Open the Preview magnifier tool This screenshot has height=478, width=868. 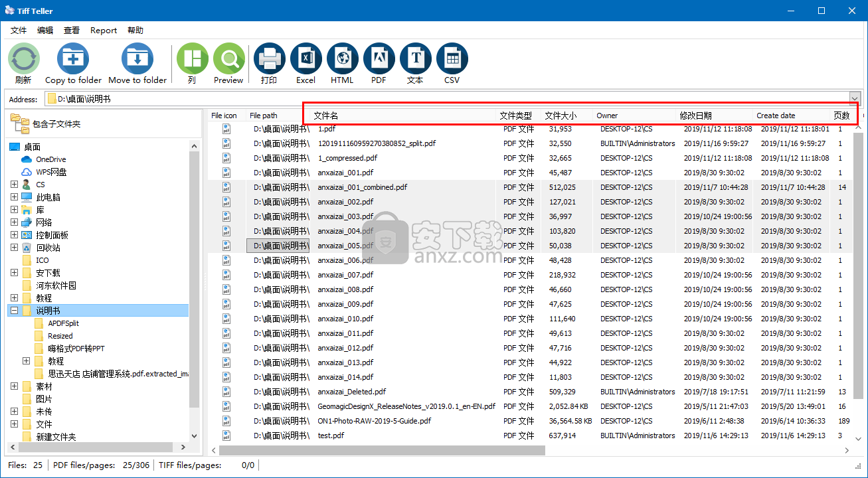(x=228, y=58)
